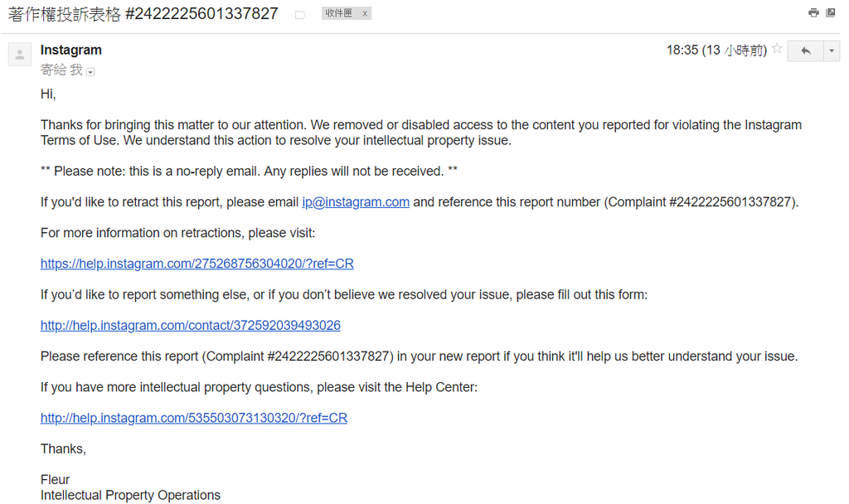The image size is (849, 504).
Task: Star this Instagram email
Action: click(x=777, y=50)
